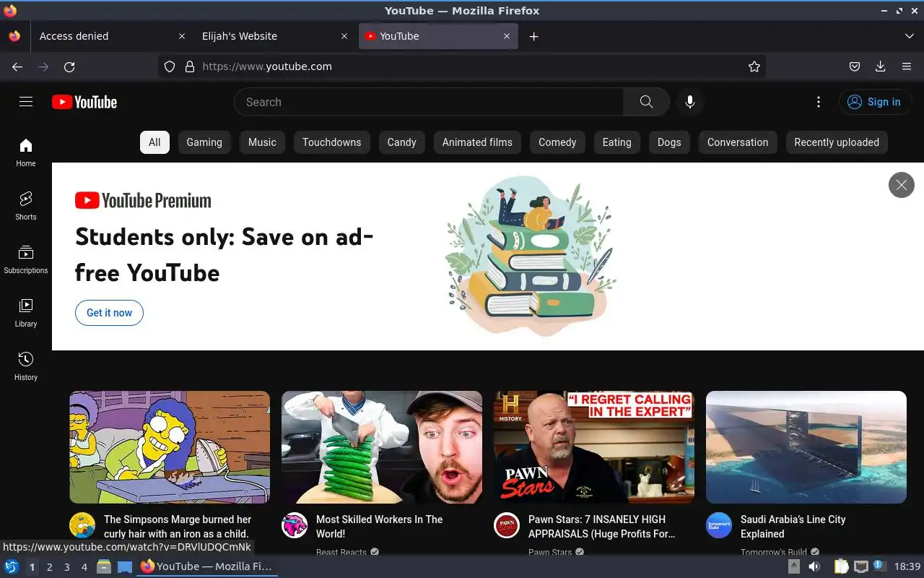This screenshot has width=924, height=578.
Task: Close the Elijah's Website tab
Action: (344, 36)
